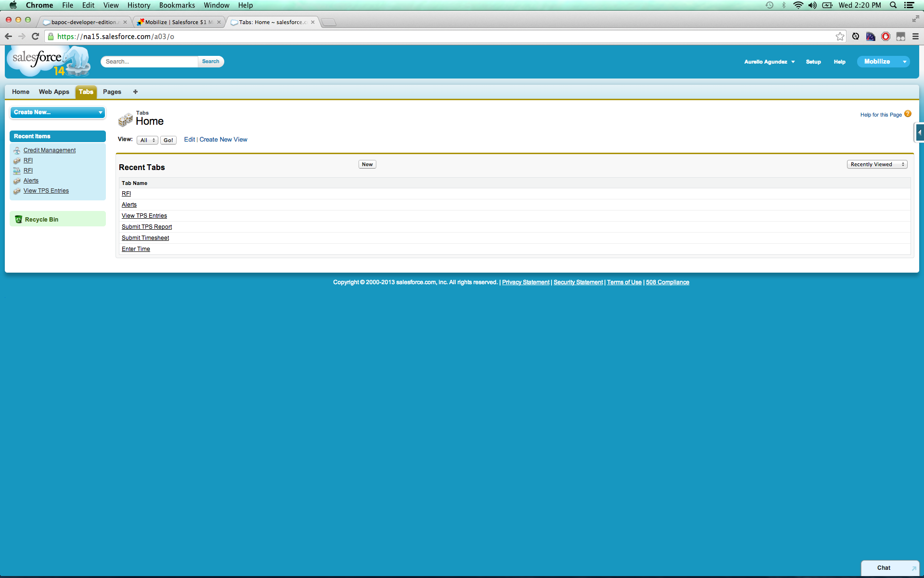
Task: Click the help question mark icon
Action: 908,114
